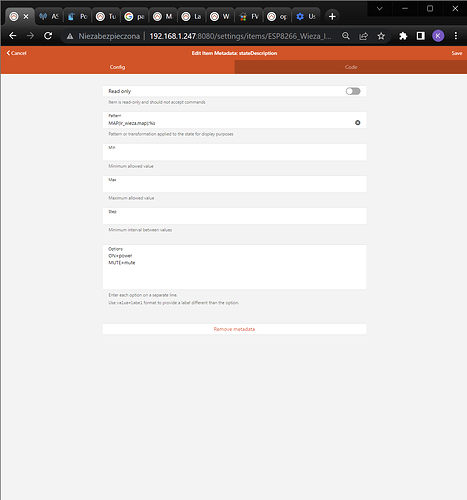This screenshot has width=467, height=500.
Task: Switch to the Tu browser tab
Action: [106, 16]
